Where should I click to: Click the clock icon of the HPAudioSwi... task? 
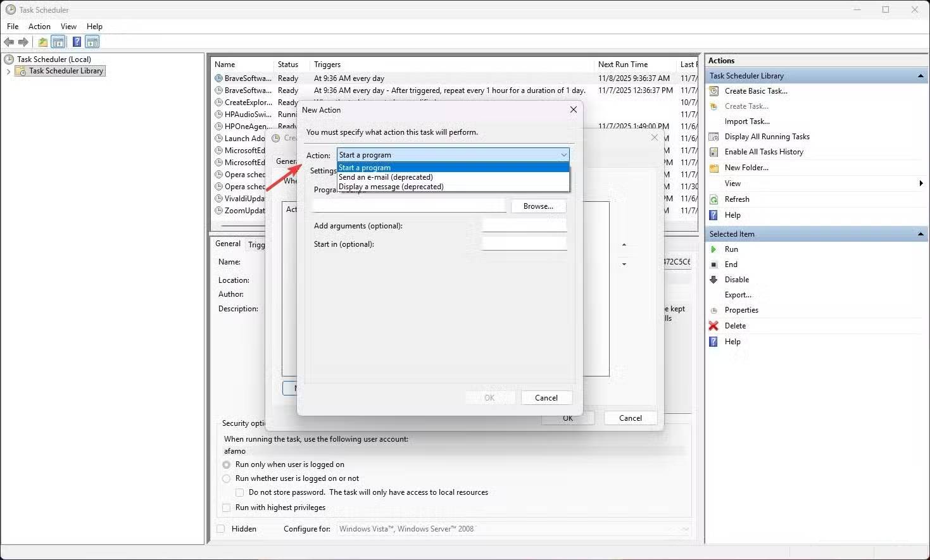click(x=219, y=115)
